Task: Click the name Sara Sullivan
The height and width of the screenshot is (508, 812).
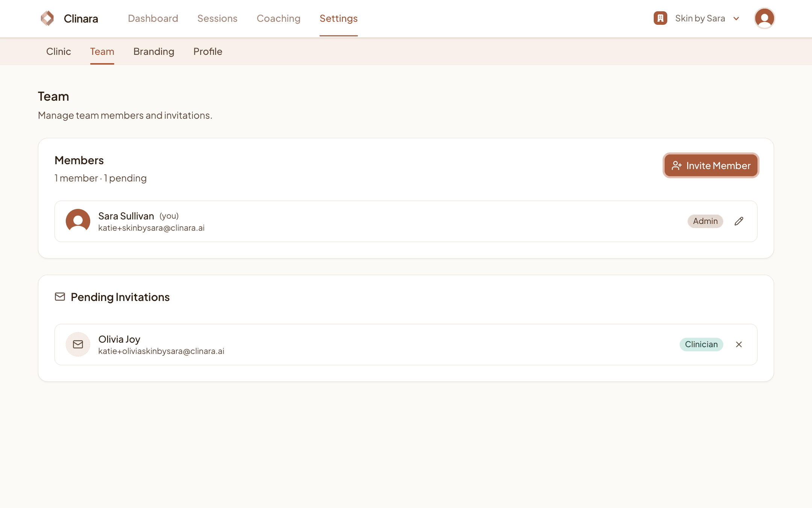Action: pyautogui.click(x=126, y=216)
